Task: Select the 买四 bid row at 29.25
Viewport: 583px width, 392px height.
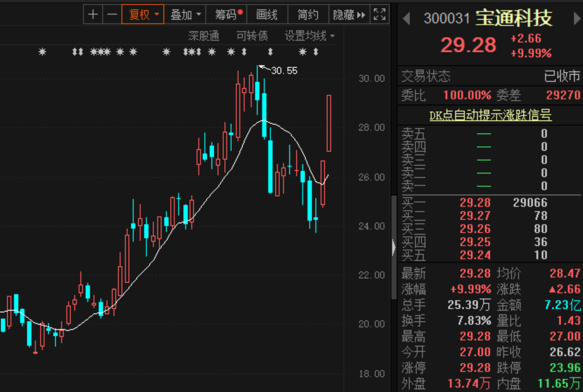Action: (490, 242)
